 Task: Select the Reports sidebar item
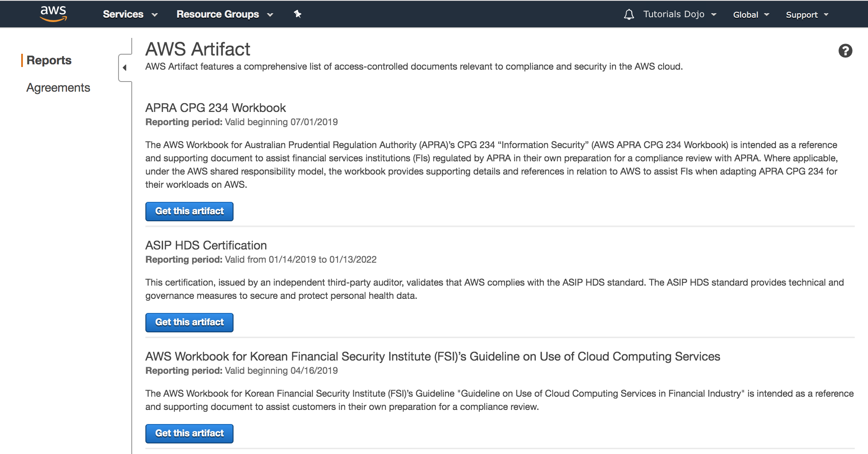(x=49, y=60)
